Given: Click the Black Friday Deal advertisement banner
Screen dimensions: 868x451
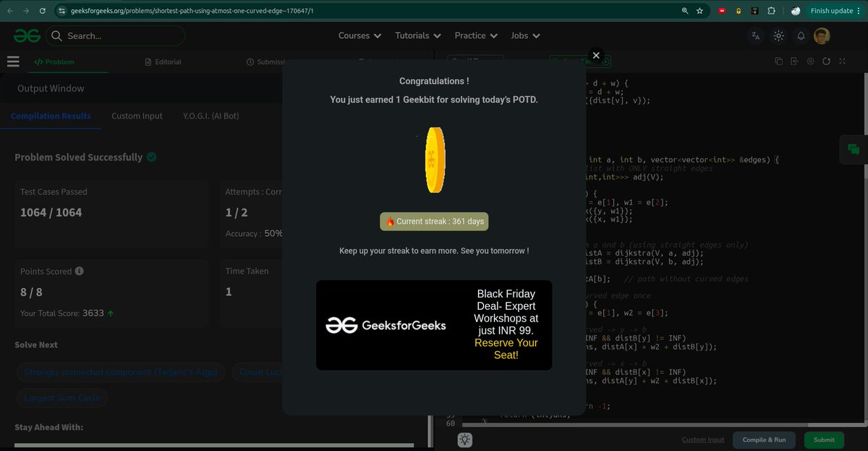Looking at the screenshot, I should [434, 325].
